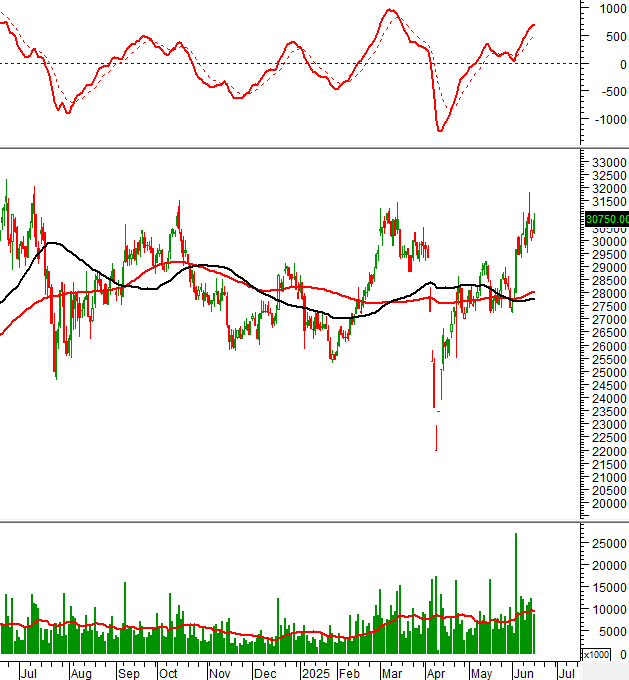629x680 pixels.
Task: Click the 20000 label on the volume axis
Action: 609,566
